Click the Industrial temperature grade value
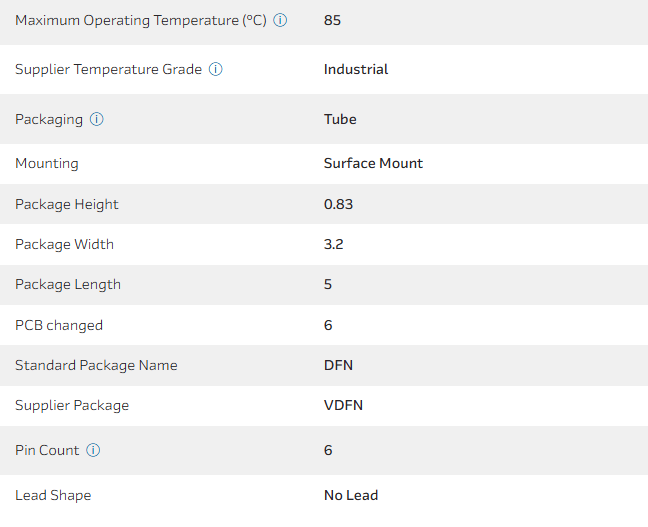This screenshot has height=527, width=648. (356, 70)
